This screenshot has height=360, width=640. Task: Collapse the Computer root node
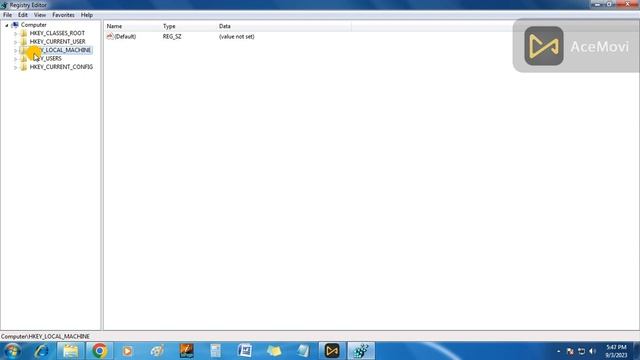point(7,25)
